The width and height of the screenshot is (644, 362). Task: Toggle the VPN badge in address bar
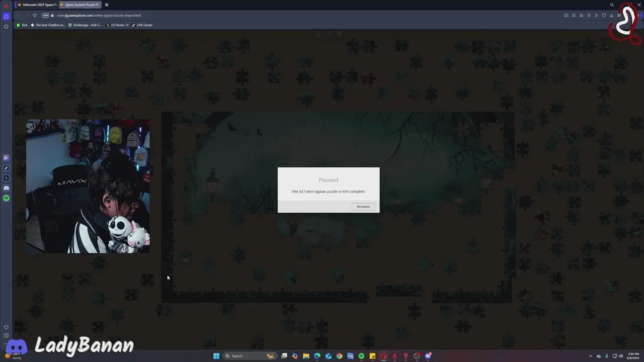point(45,15)
